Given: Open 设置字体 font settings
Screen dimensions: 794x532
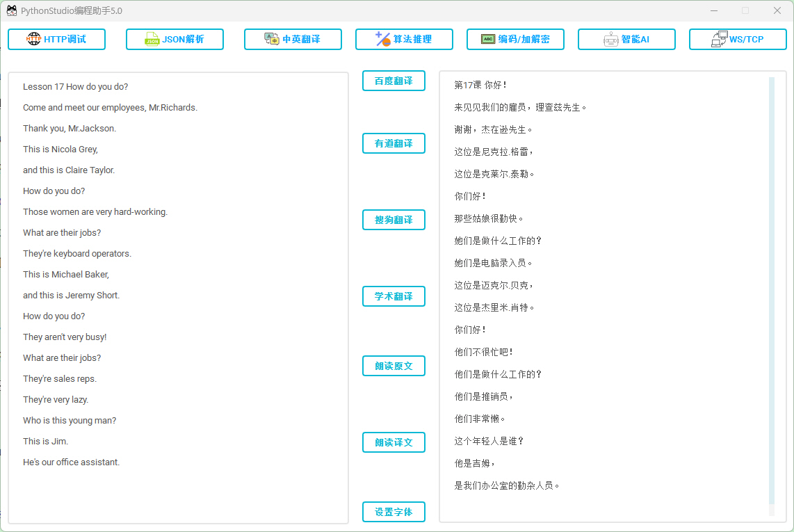Looking at the screenshot, I should 394,512.
